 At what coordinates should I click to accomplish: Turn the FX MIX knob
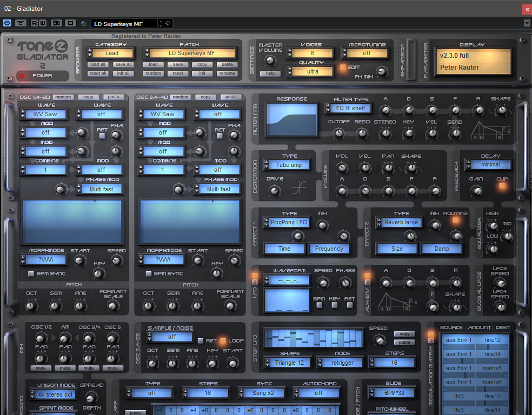382,71
